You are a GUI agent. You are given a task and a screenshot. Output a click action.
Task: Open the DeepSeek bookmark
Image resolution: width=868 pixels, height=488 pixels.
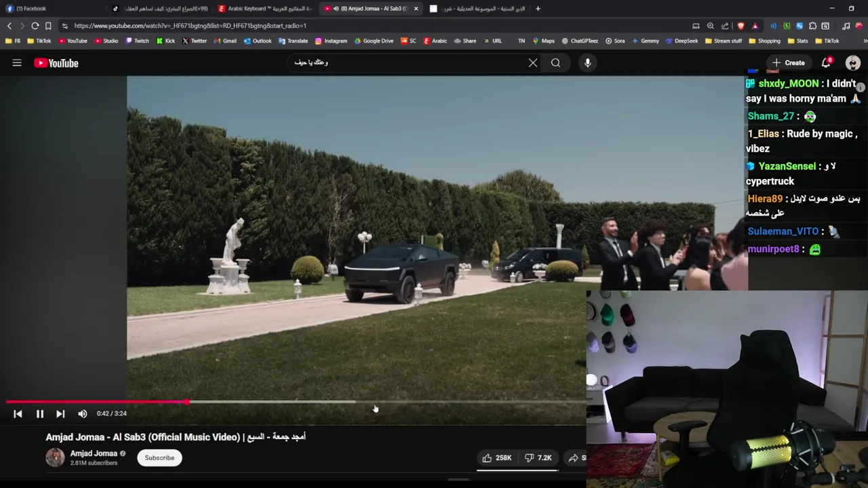coord(682,41)
